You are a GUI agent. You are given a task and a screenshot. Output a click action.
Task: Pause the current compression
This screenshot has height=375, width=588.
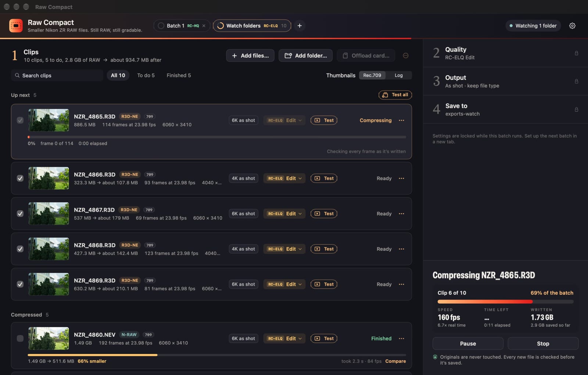pos(468,343)
